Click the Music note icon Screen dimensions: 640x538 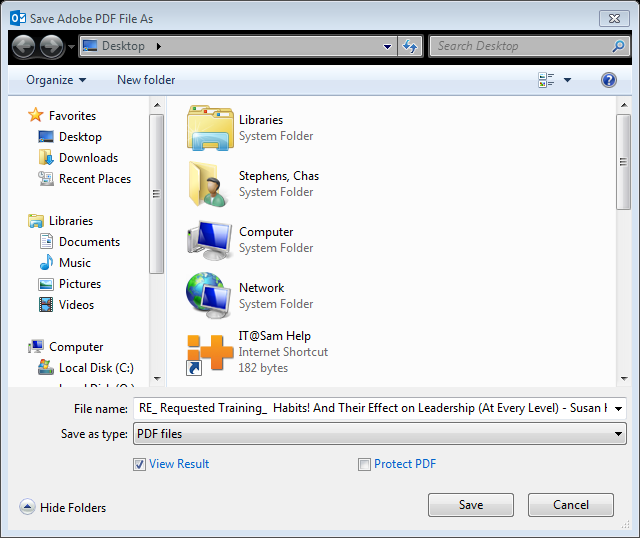pyautogui.click(x=46, y=262)
